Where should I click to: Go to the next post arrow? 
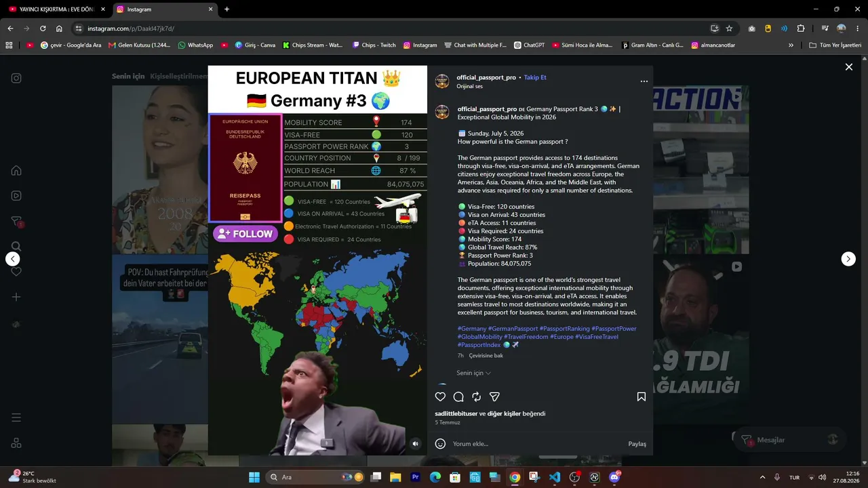[x=848, y=259]
